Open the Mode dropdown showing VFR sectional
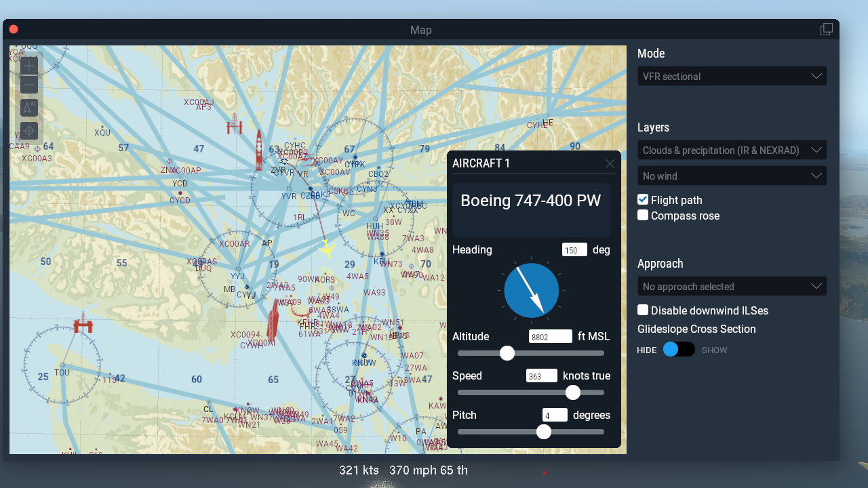The image size is (868, 488). click(732, 76)
